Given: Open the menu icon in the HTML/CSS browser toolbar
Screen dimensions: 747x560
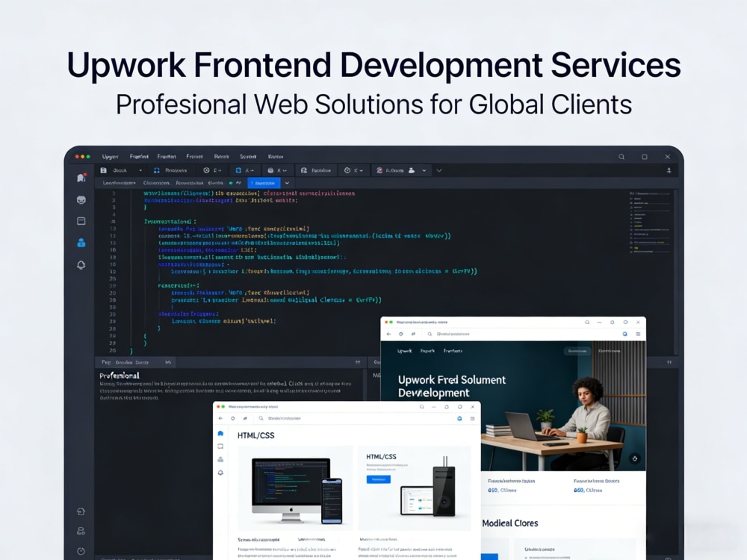Looking at the screenshot, I should click(473, 419).
